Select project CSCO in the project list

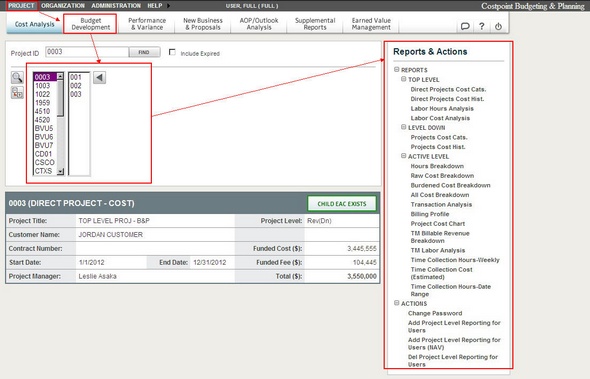tap(45, 163)
